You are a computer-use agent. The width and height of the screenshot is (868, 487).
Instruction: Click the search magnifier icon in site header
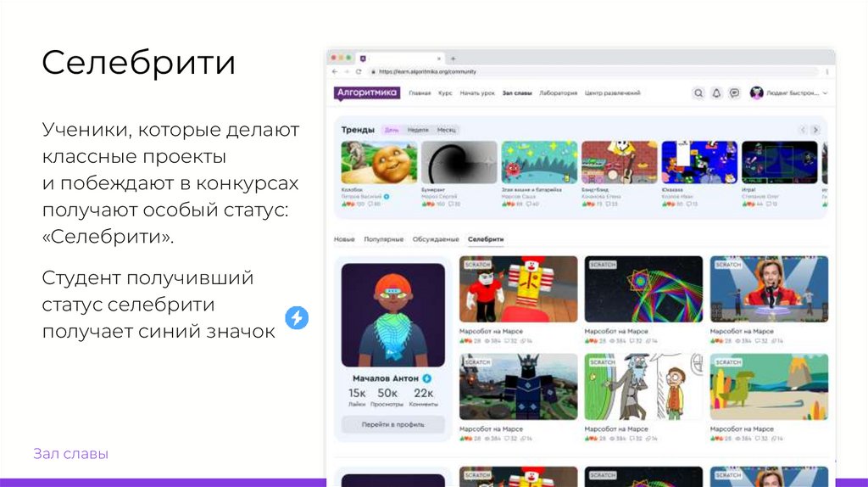pos(698,93)
